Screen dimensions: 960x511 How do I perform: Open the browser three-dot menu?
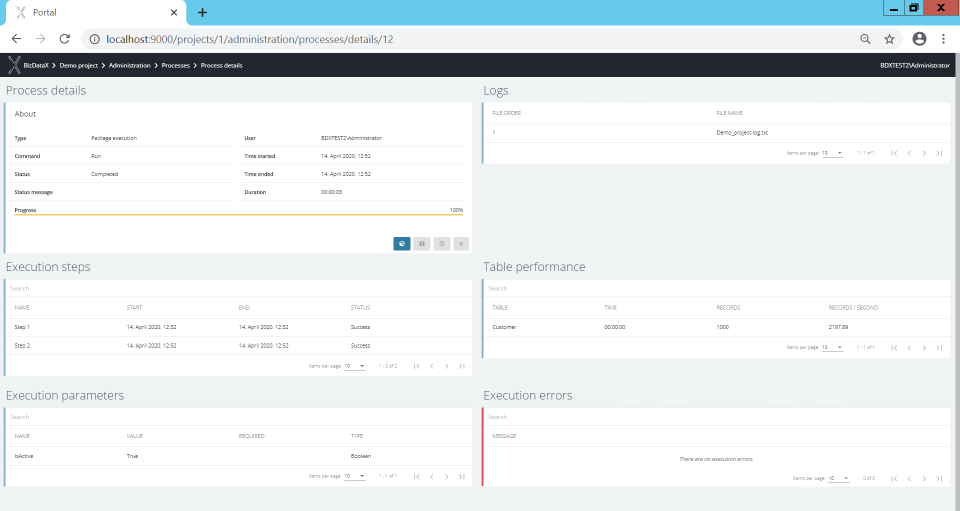point(943,39)
